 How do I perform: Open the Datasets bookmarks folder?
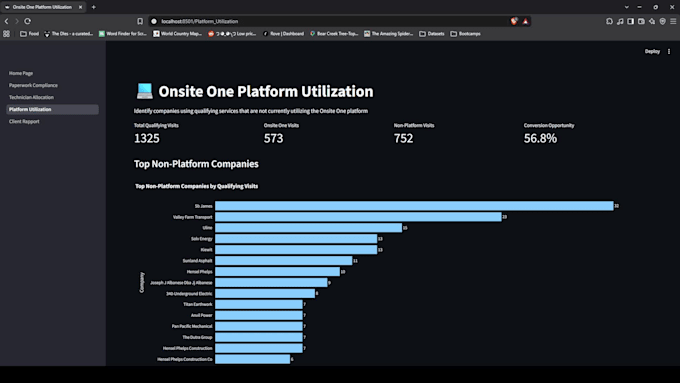432,34
